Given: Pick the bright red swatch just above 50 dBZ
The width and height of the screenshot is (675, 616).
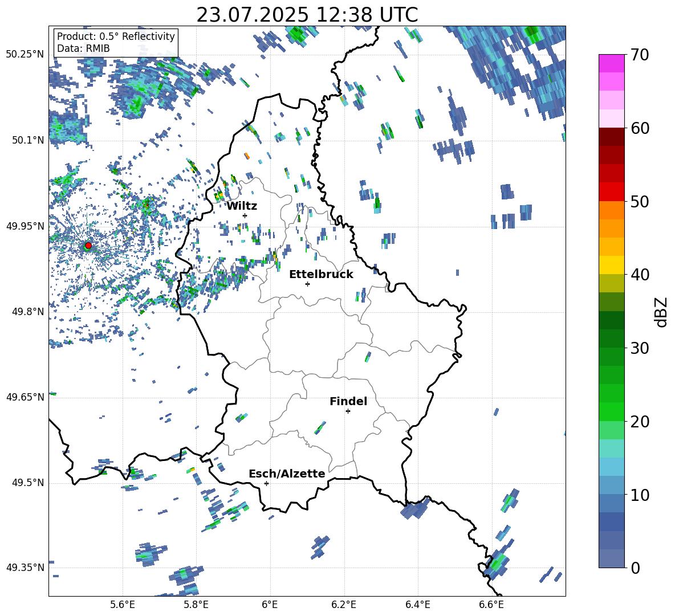Looking at the screenshot, I should (611, 192).
